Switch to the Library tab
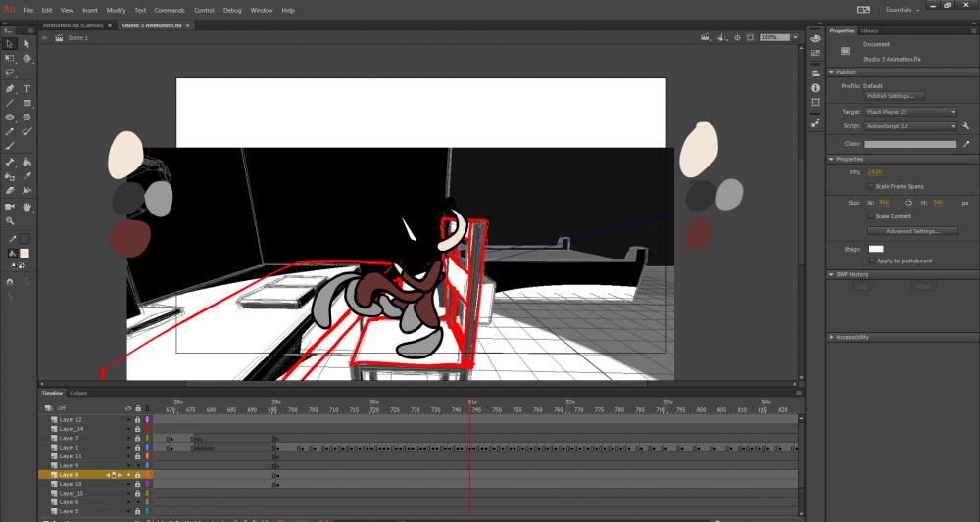This screenshot has width=980, height=522. (869, 30)
